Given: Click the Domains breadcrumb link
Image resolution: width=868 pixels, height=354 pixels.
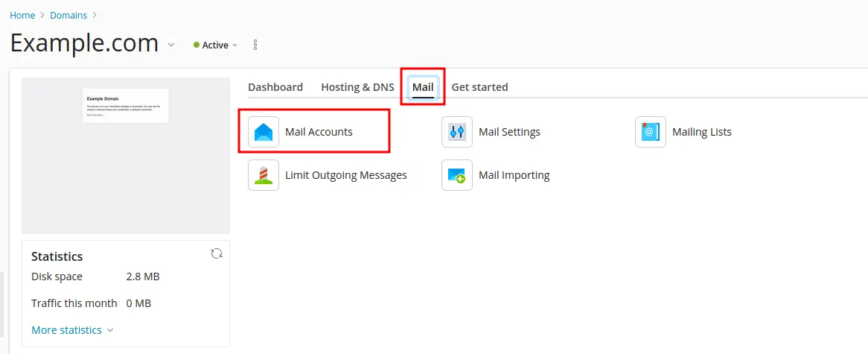Looking at the screenshot, I should pyautogui.click(x=68, y=15).
